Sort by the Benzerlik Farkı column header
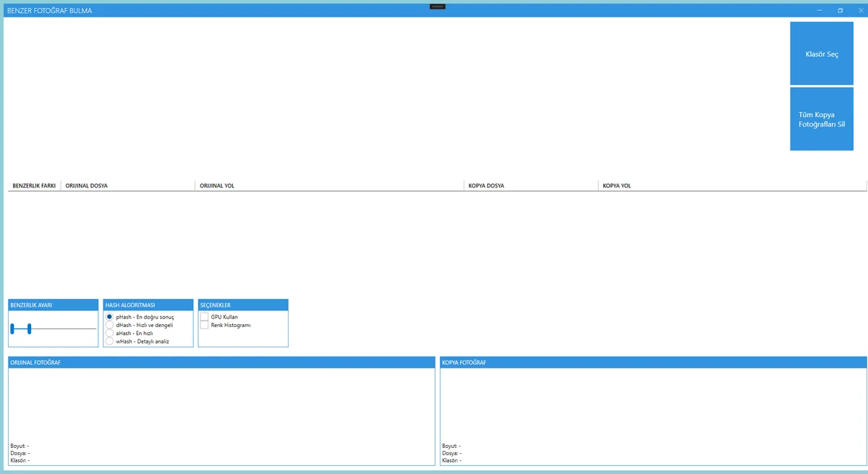This screenshot has width=868, height=474. (x=34, y=186)
